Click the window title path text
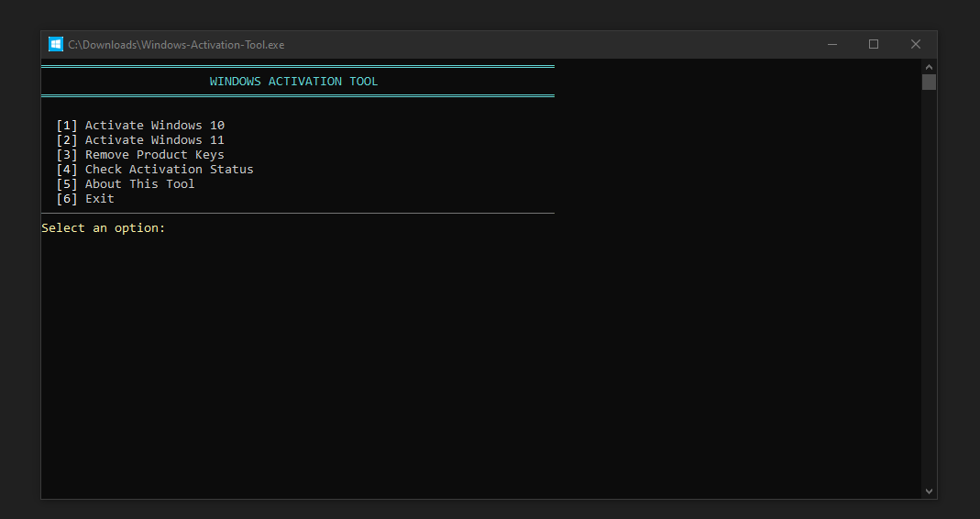This screenshot has height=519, width=980. click(176, 44)
